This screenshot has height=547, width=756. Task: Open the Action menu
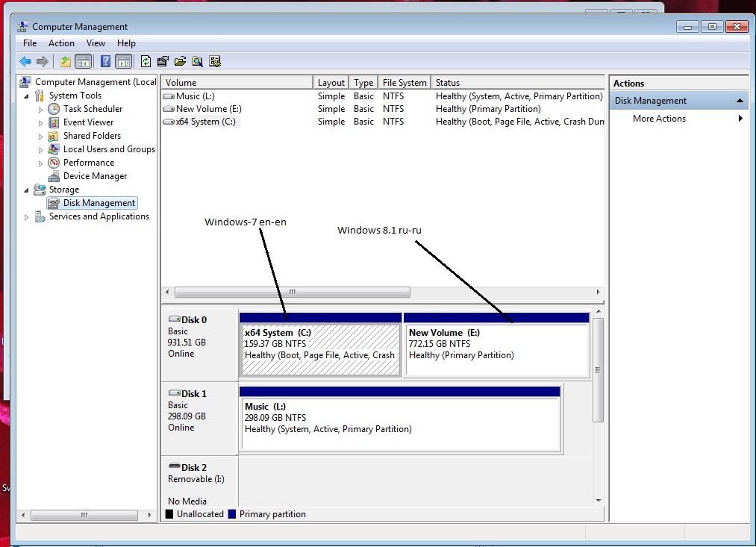(x=61, y=43)
